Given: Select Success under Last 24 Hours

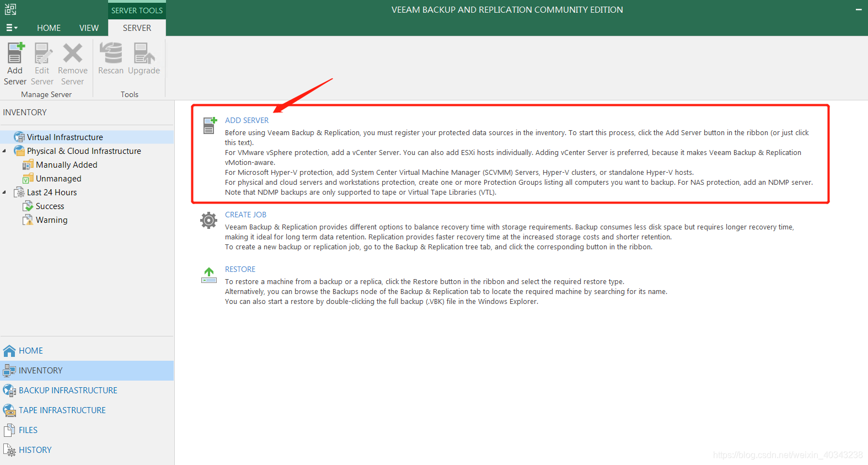Looking at the screenshot, I should coord(50,206).
